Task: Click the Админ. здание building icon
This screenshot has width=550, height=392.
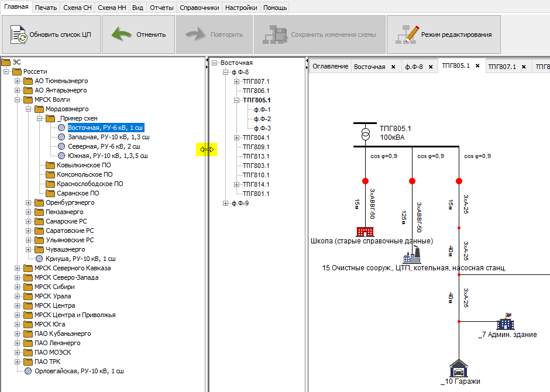Action: point(506,322)
